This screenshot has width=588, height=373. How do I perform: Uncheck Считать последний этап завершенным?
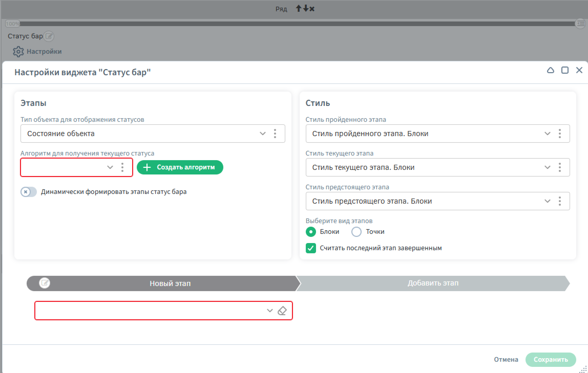point(311,248)
